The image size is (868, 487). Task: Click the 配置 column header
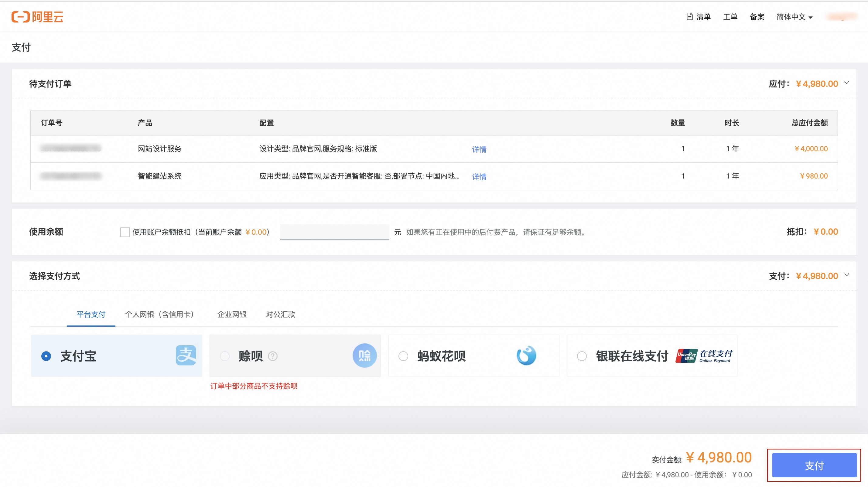coord(266,123)
